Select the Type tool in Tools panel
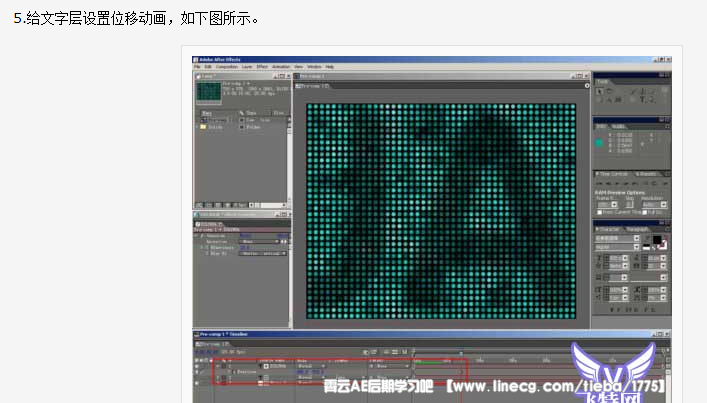Viewport: 707px width, 403px height. (645, 99)
